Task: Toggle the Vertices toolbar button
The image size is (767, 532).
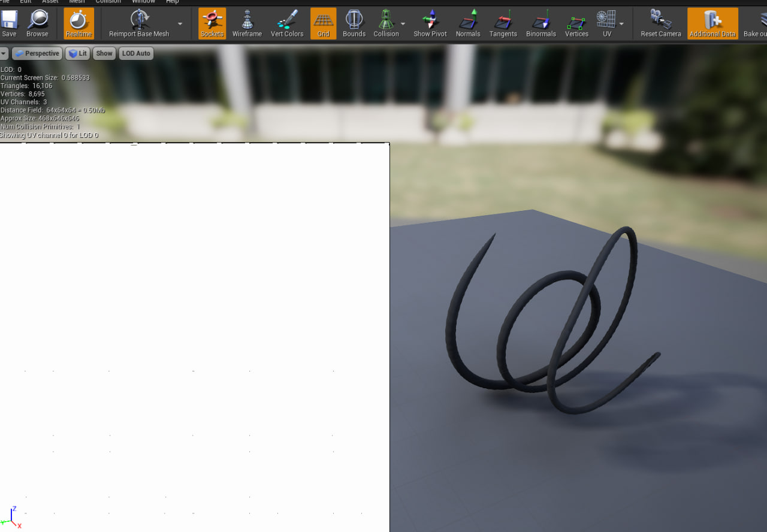Action: click(577, 23)
